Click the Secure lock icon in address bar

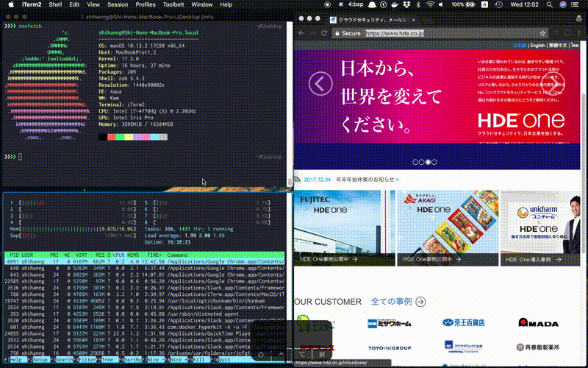coord(337,33)
